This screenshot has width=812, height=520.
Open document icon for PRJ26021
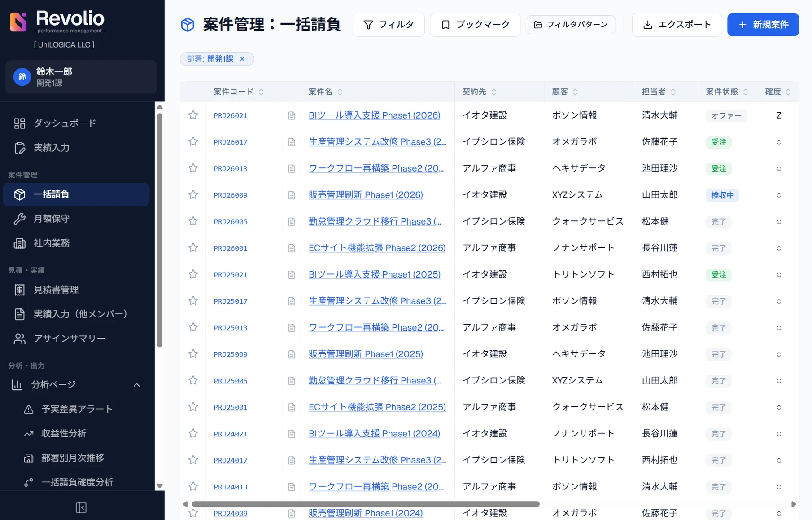(292, 116)
